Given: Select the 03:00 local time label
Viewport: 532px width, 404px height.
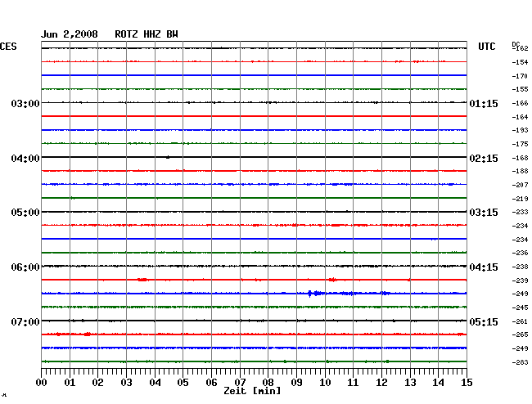Looking at the screenshot, I should (x=25, y=103).
